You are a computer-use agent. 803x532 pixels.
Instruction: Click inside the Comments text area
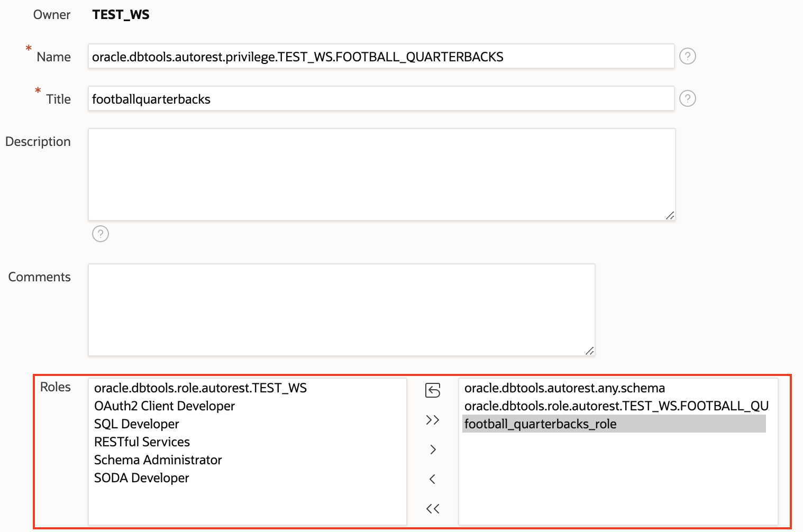click(x=341, y=310)
